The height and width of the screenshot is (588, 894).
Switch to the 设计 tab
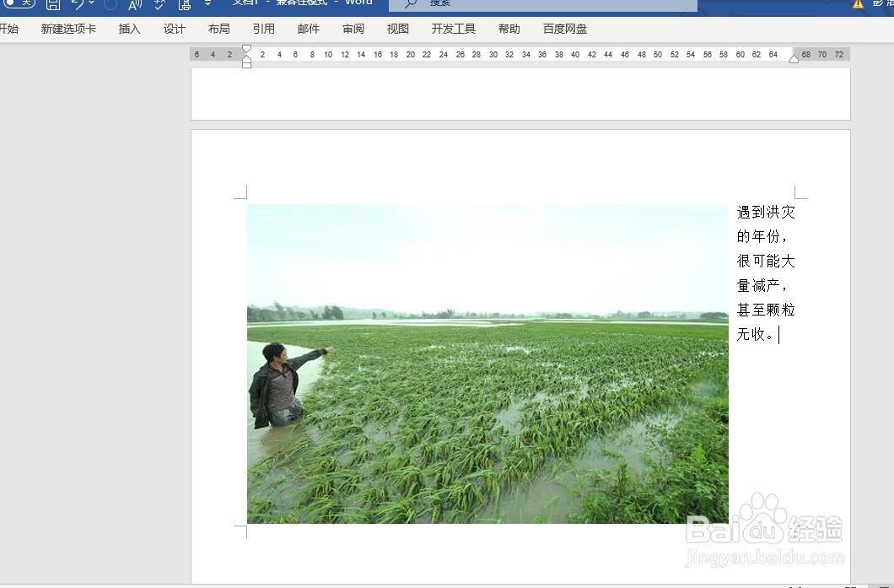(x=175, y=29)
